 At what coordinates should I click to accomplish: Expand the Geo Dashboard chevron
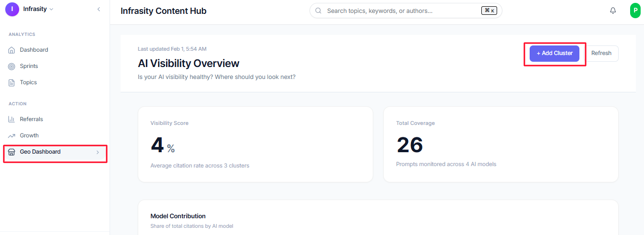coord(98,152)
